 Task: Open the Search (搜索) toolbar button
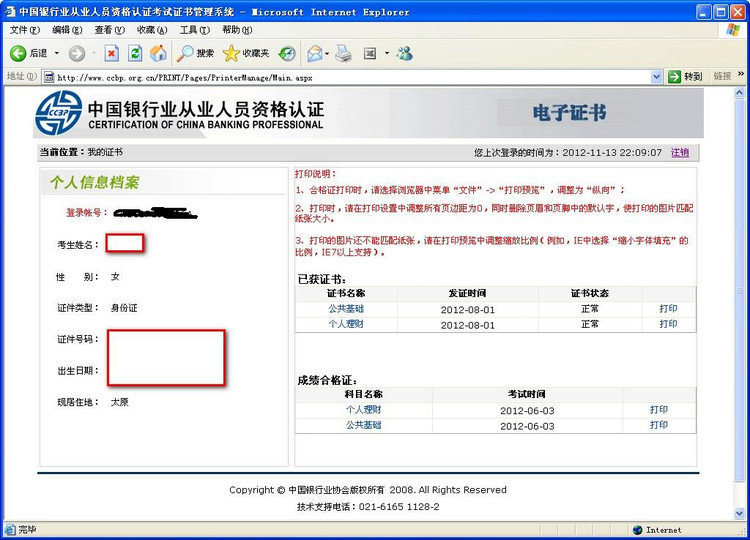[196, 53]
